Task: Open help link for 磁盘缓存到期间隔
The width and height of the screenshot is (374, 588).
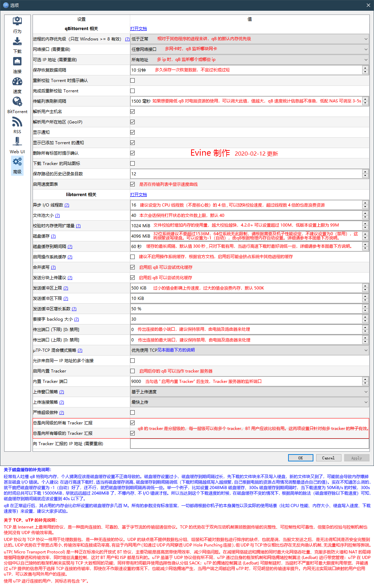Action: pos(70,247)
